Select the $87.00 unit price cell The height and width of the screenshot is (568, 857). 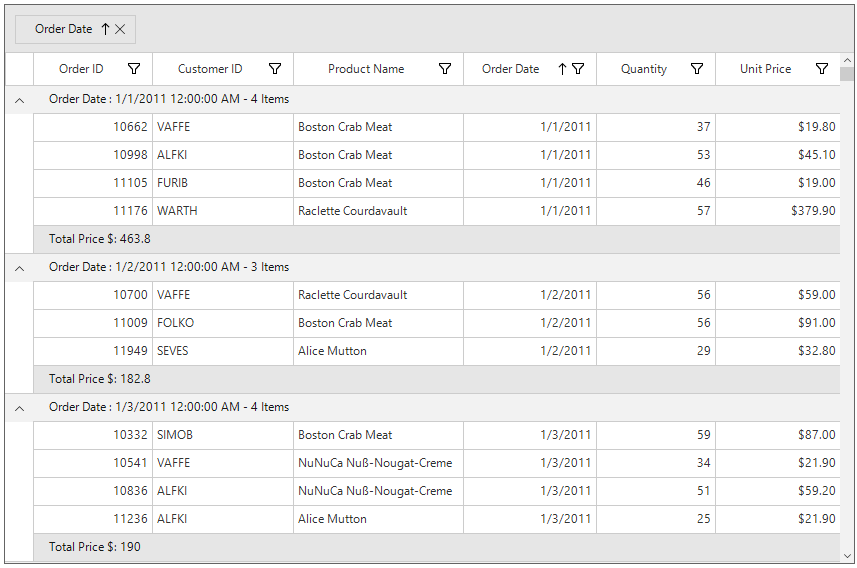point(778,435)
